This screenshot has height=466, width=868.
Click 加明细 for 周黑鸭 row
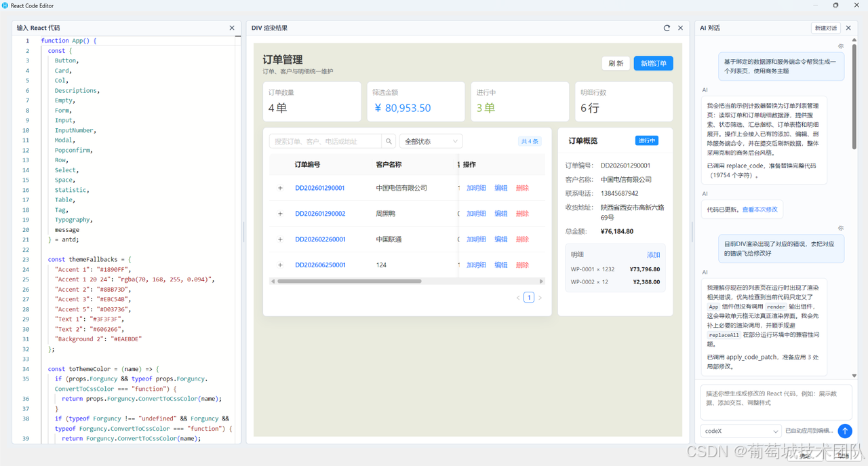pyautogui.click(x=476, y=214)
